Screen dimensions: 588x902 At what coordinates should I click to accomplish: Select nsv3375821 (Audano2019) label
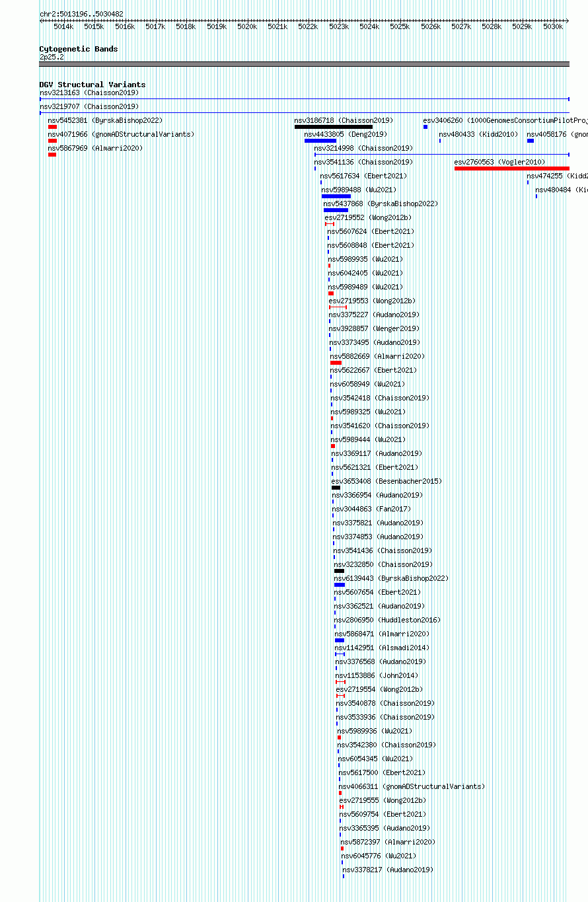(378, 523)
